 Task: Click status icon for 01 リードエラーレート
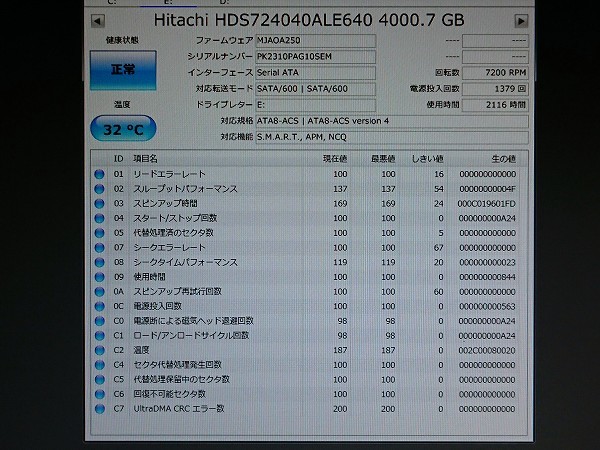[x=99, y=174]
